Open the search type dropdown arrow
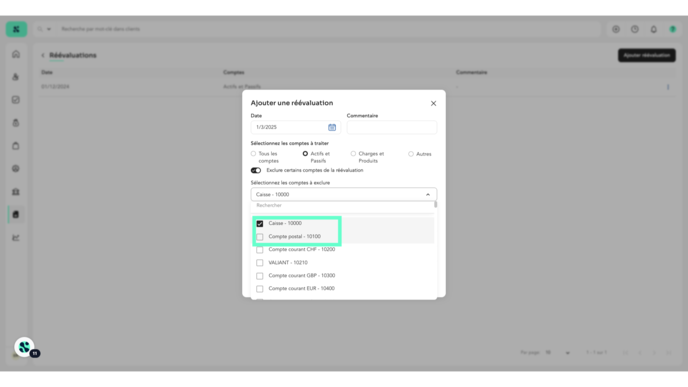This screenshot has width=688, height=387. pos(49,29)
